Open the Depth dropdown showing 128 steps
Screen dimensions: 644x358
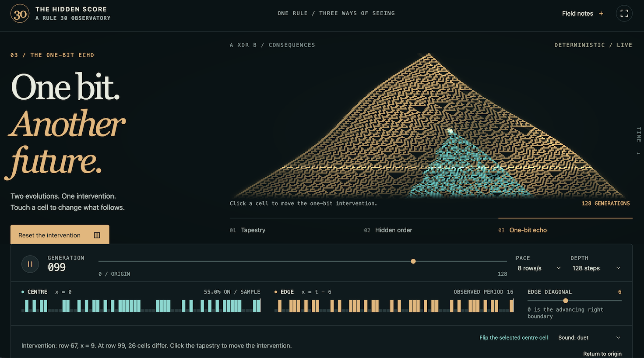coord(596,268)
